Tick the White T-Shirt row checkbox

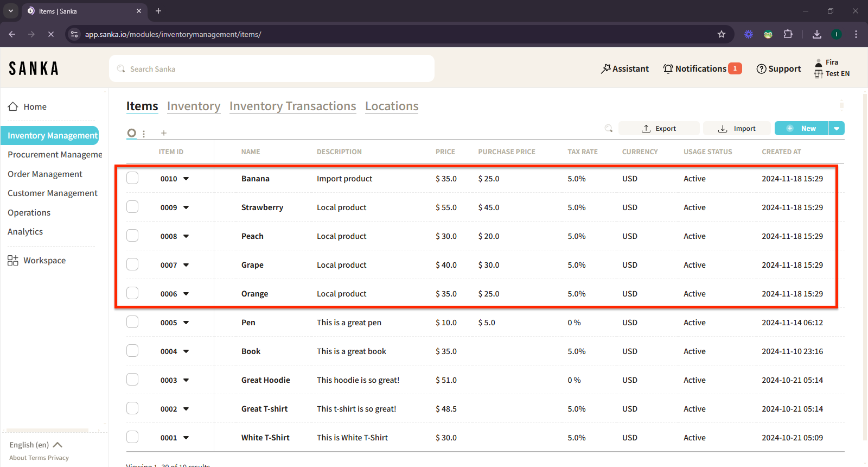coord(132,437)
